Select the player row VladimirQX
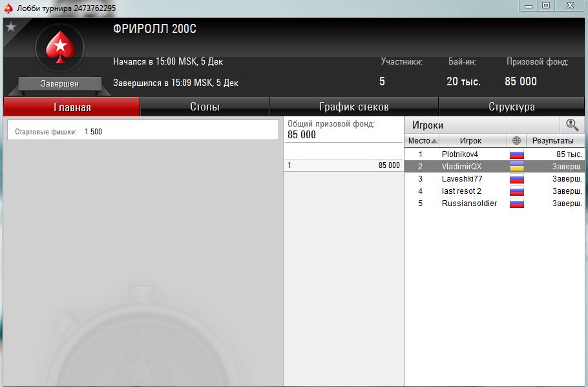The height and width of the screenshot is (387, 588). [x=494, y=167]
